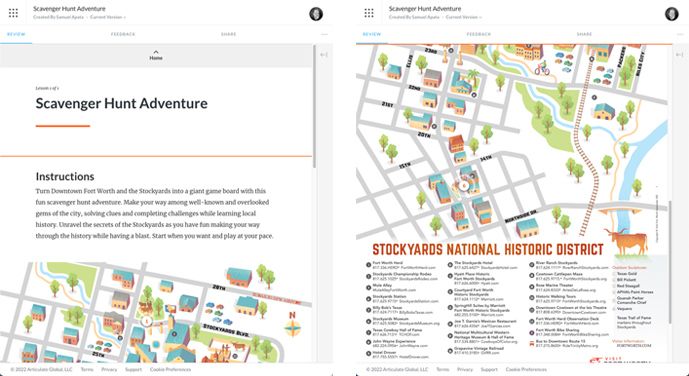
Task: Click the bus icon beside Route 15
Action: 532,343
